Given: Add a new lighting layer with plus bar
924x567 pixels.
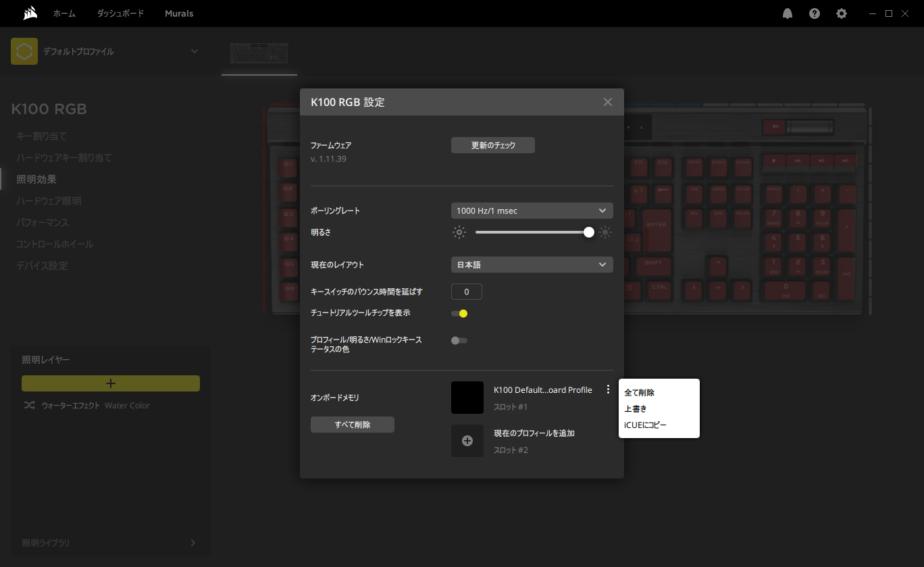Looking at the screenshot, I should 111,383.
